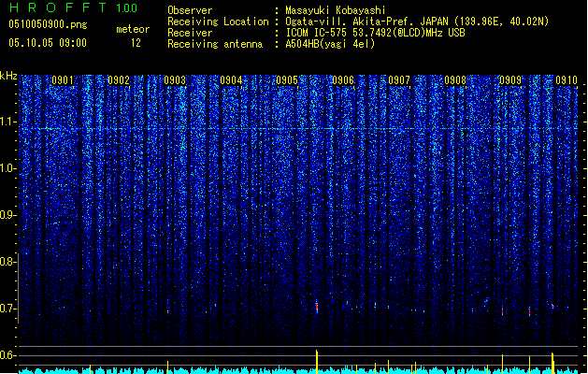This screenshot has height=374, width=588.
Task: Click the meteor label in the header
Action: [133, 29]
